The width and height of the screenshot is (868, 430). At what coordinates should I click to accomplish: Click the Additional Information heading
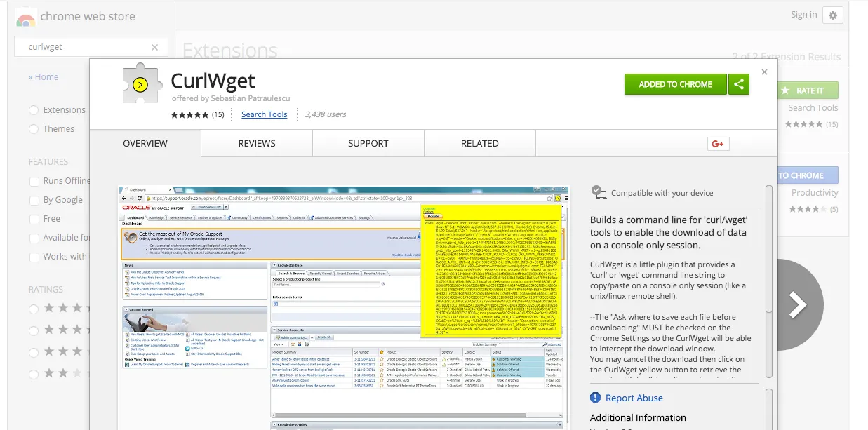[x=638, y=417]
